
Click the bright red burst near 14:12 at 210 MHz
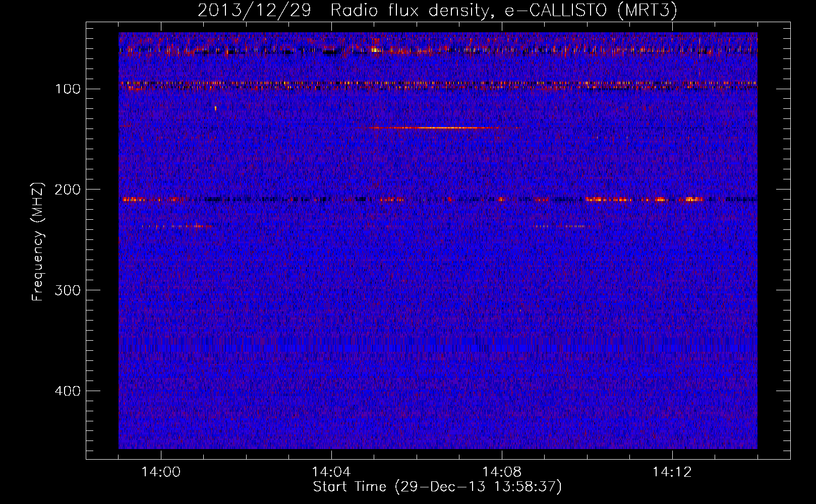(x=693, y=200)
